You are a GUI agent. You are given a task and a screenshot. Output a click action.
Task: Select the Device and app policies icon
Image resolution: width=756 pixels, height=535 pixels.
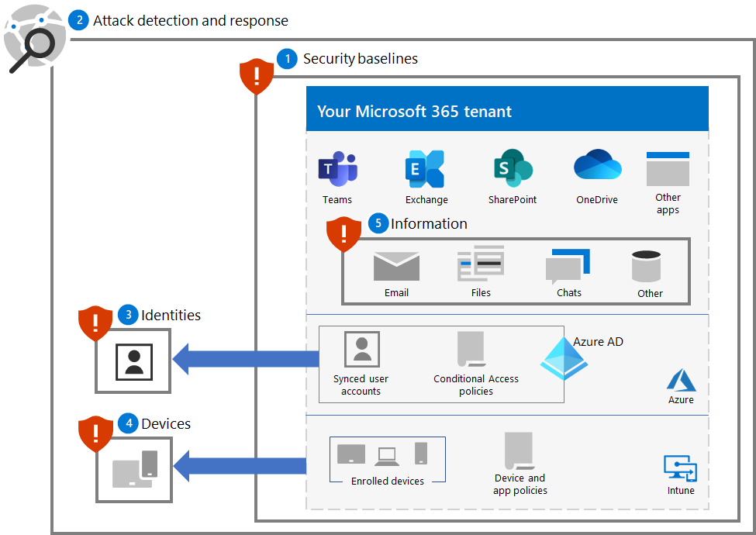(519, 451)
